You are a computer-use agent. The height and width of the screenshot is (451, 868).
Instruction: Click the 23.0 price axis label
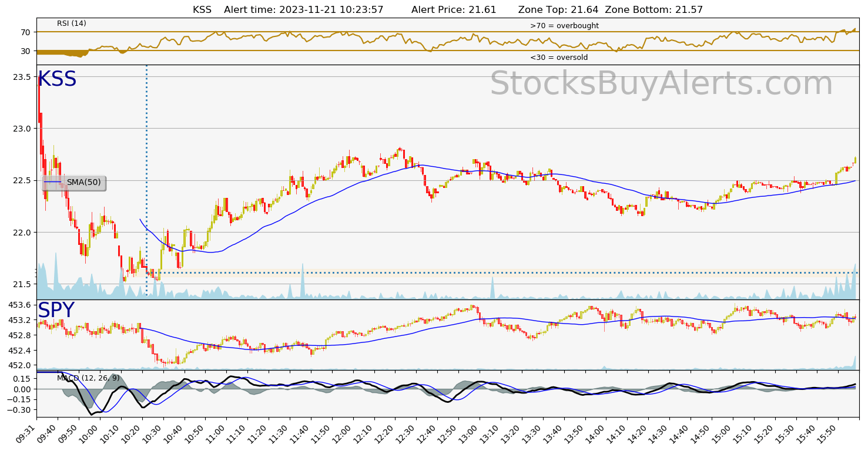(x=22, y=128)
